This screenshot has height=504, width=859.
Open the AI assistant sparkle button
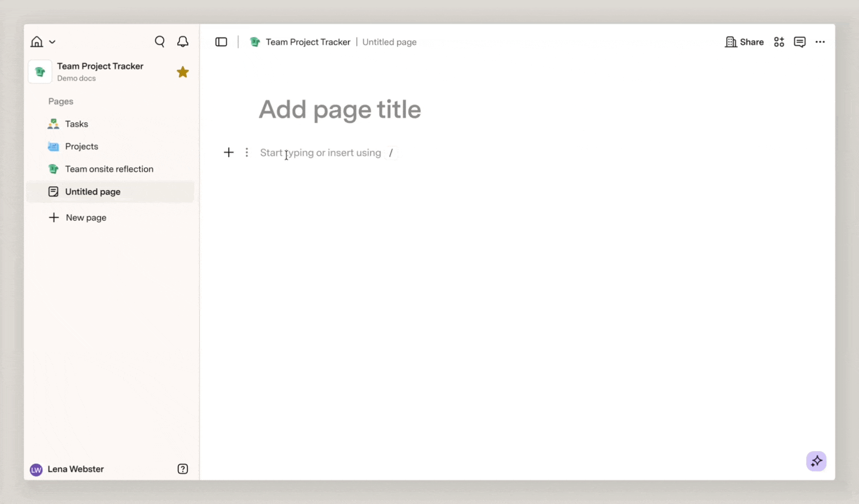pyautogui.click(x=816, y=461)
